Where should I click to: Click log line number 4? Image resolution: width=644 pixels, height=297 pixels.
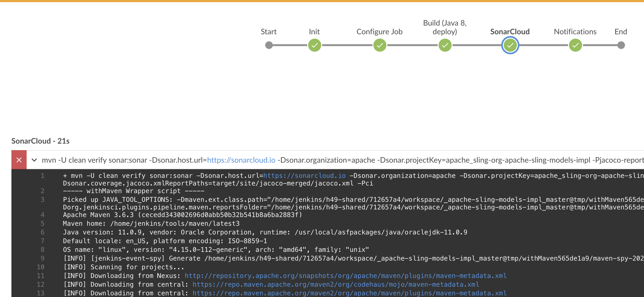42,215
